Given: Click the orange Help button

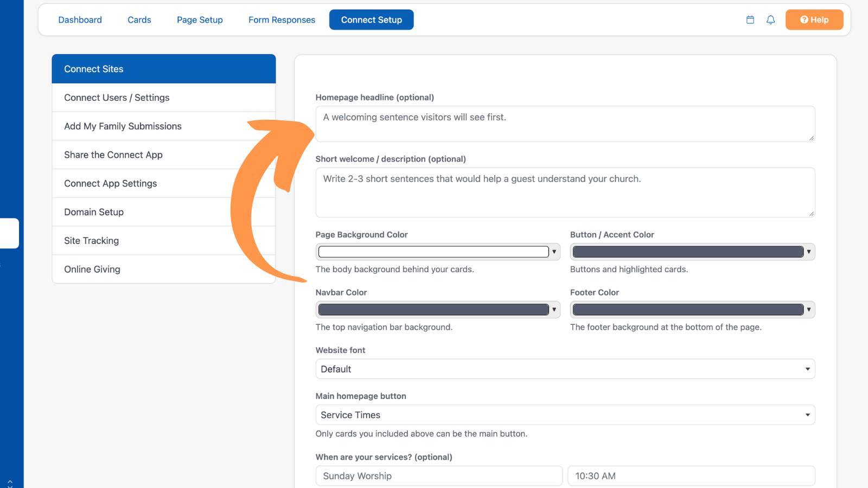Looking at the screenshot, I should (x=814, y=20).
